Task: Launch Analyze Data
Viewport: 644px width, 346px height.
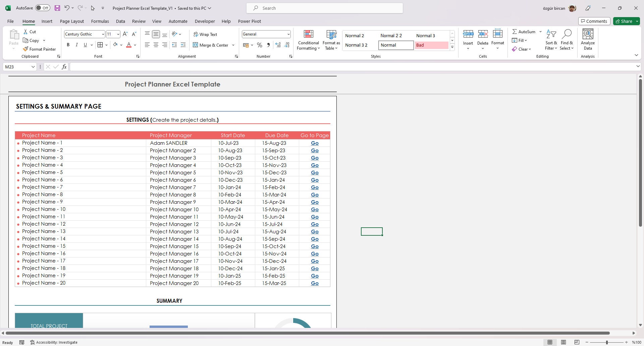Action: coord(587,39)
